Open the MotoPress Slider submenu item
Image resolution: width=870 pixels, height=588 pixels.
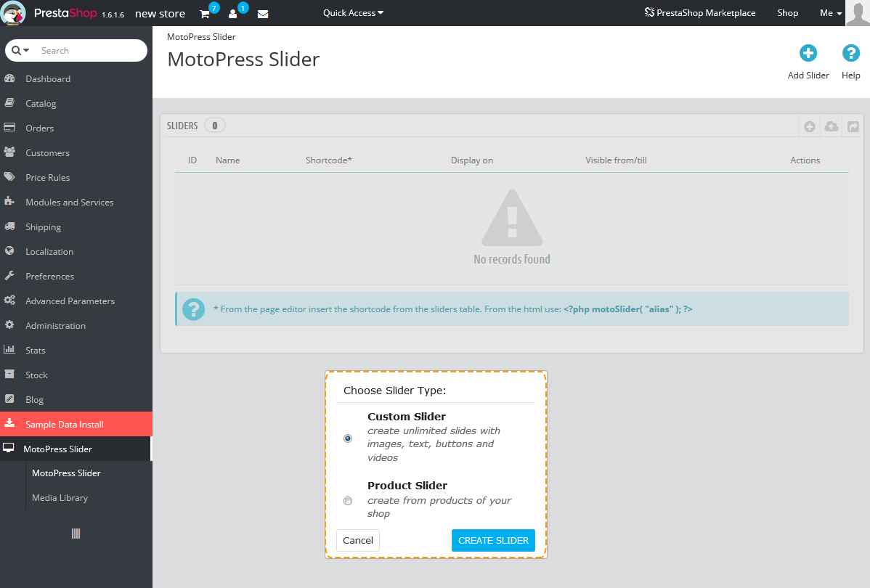click(x=66, y=473)
